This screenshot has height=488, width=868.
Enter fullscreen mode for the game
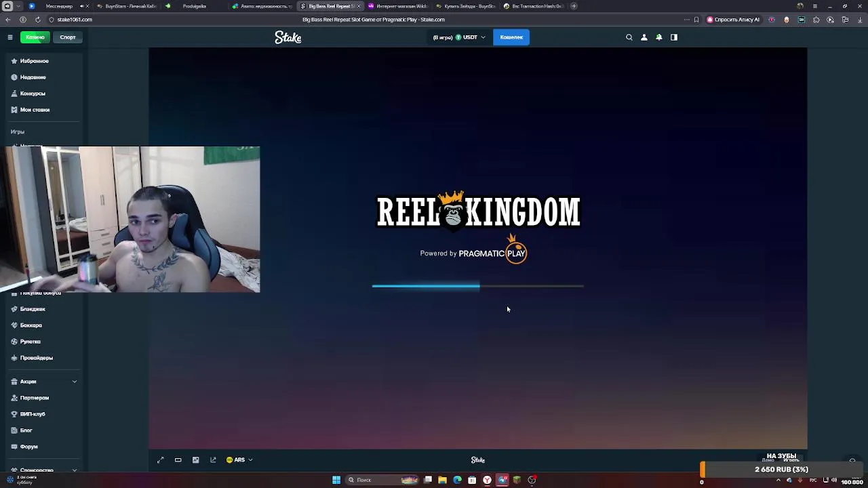(x=161, y=460)
